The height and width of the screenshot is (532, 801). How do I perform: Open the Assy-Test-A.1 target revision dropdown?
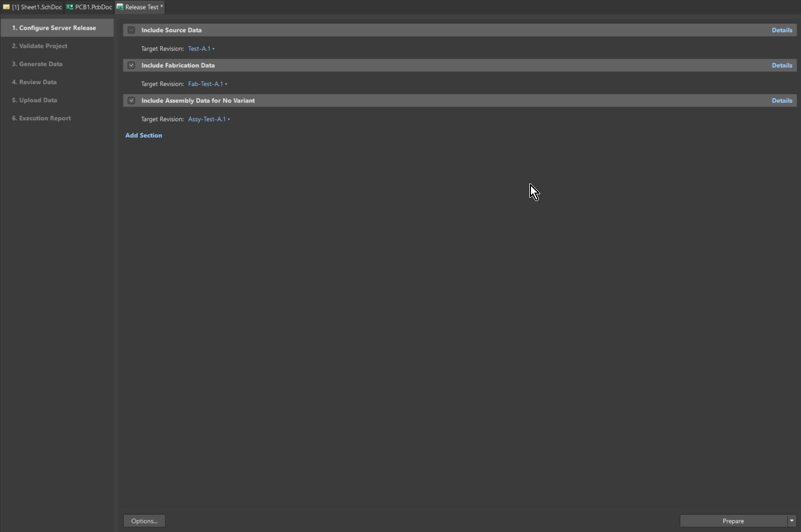pyautogui.click(x=209, y=119)
